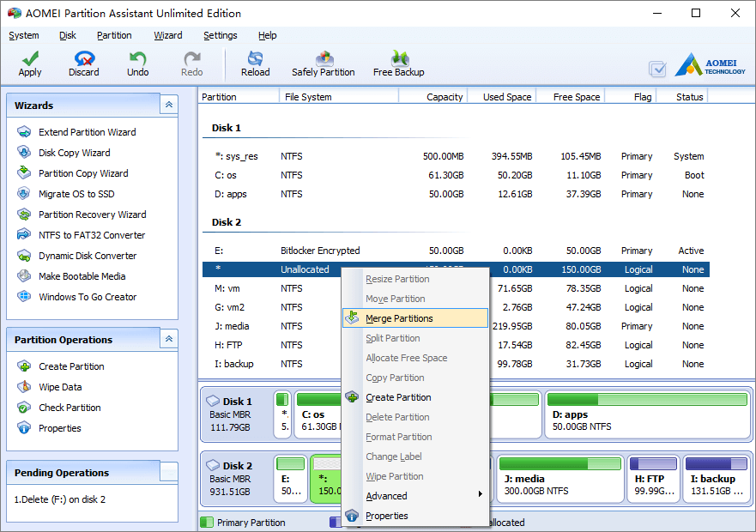Click the Discard icon in toolbar
The image size is (756, 532).
point(84,58)
